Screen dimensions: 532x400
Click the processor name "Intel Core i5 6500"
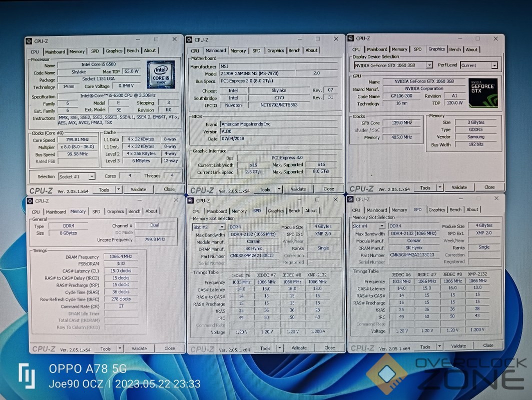coord(99,64)
